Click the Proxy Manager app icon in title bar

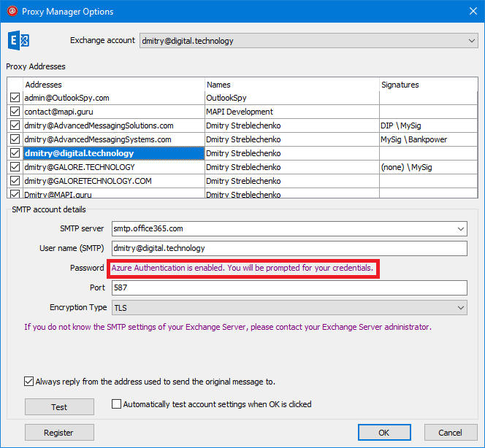tap(12, 12)
